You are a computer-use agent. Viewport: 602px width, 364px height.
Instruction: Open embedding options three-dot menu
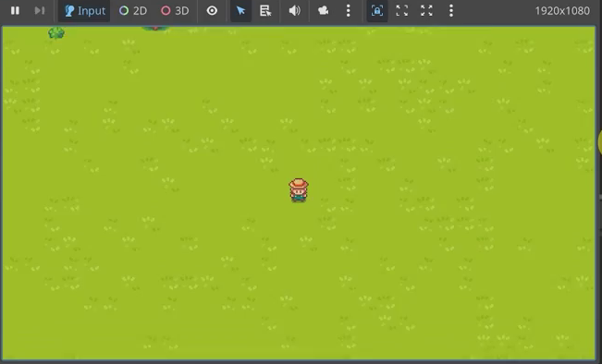[451, 10]
